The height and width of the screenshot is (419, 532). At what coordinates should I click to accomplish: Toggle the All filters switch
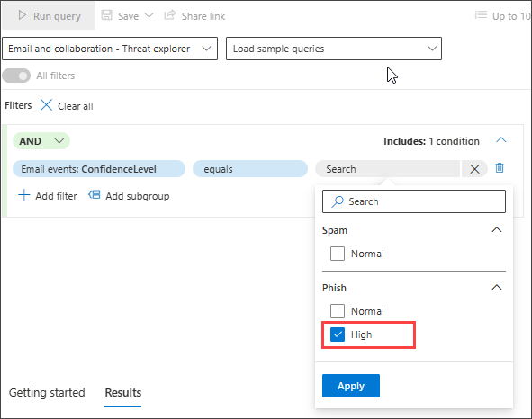(x=16, y=76)
